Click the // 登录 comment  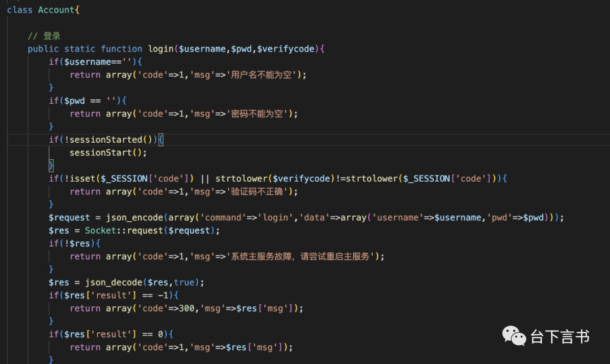(x=44, y=36)
